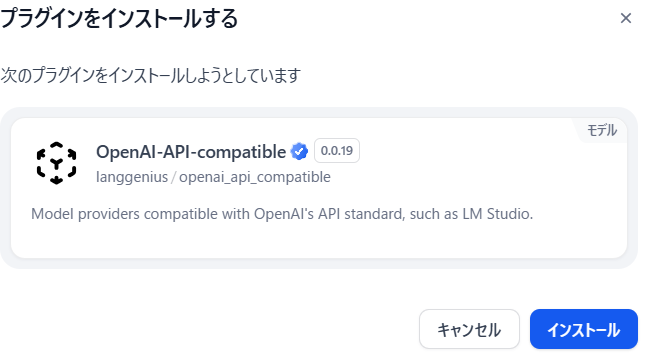Click the slash separator between author and package
Viewport: 658px width, 361px height.
[173, 177]
